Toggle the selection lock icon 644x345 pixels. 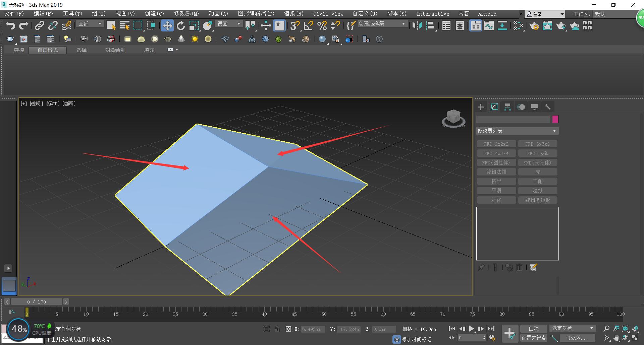pyautogui.click(x=277, y=329)
